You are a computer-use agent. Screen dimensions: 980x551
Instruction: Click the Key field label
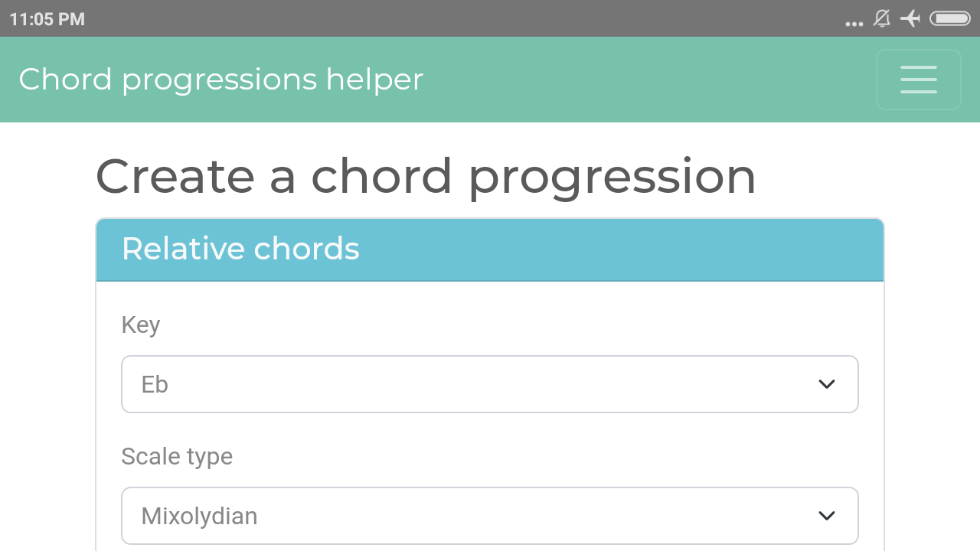[141, 325]
